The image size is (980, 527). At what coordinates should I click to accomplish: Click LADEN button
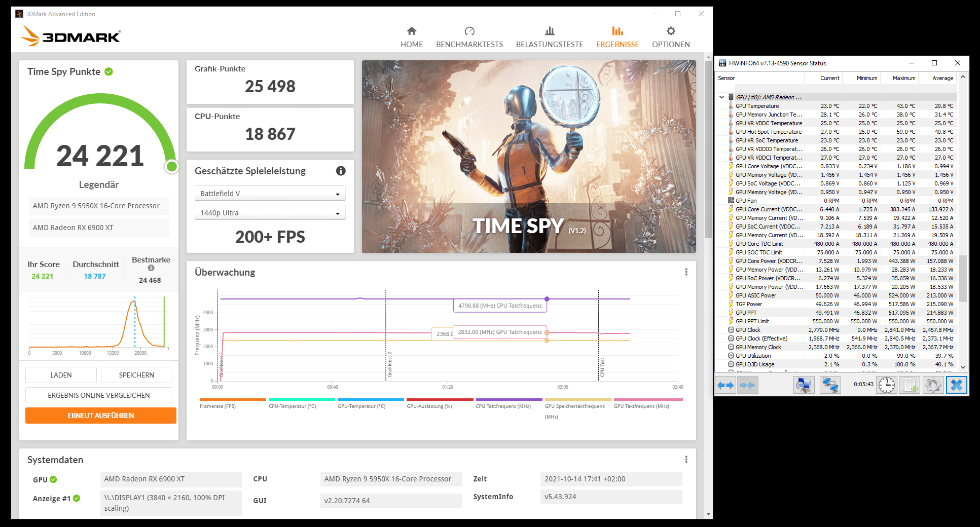61,375
